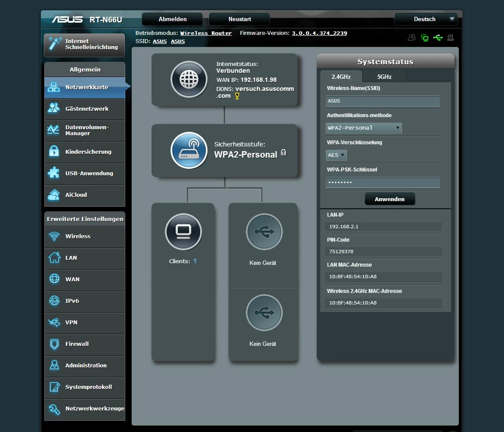Image resolution: width=504 pixels, height=432 pixels.
Task: Open the Authentifikations-methode WPA2-Personal dropdown
Action: coord(364,128)
